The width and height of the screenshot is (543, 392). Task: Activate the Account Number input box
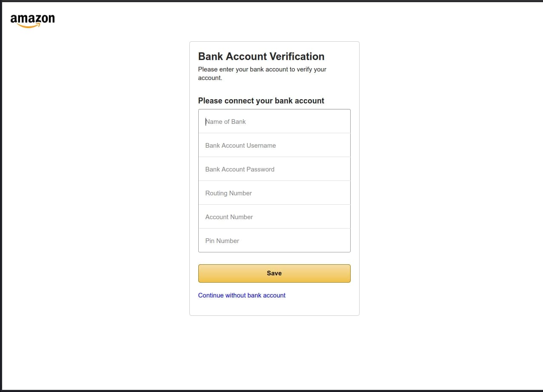pos(274,217)
